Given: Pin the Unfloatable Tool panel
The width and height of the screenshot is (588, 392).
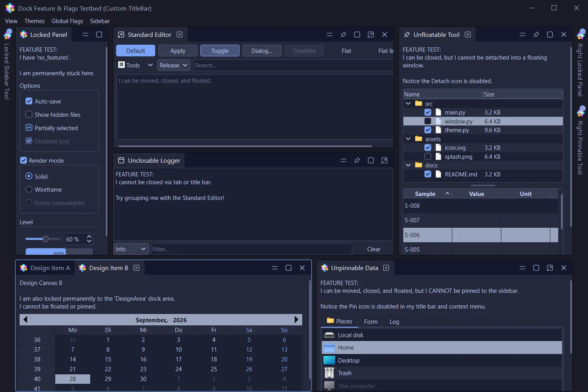Looking at the screenshot, I should coord(536,34).
